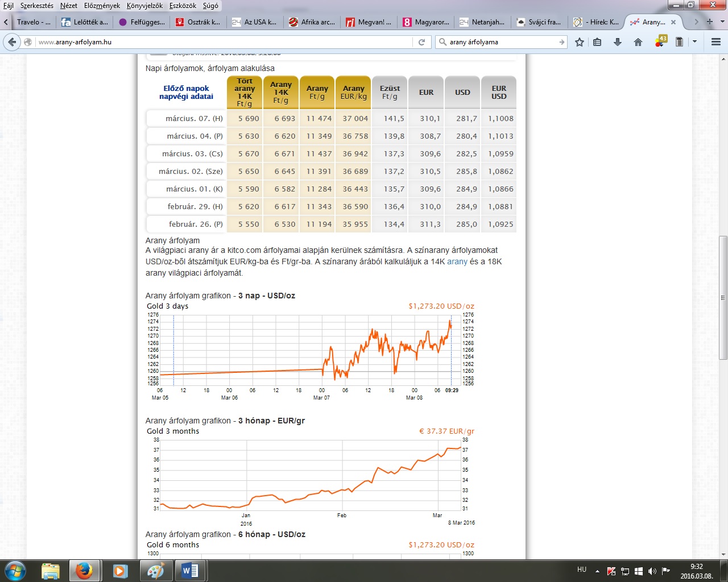Open the bookmarks list icon
This screenshot has height=582, width=728.
pos(597,42)
